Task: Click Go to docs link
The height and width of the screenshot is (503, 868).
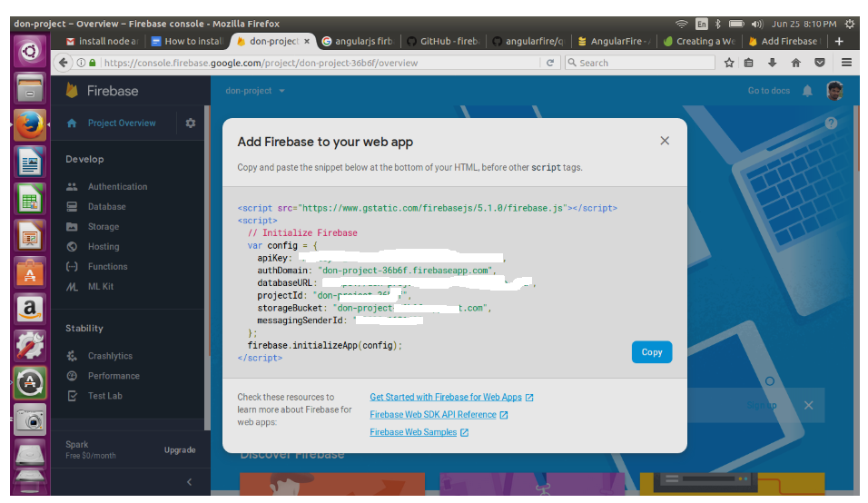Action: click(768, 91)
